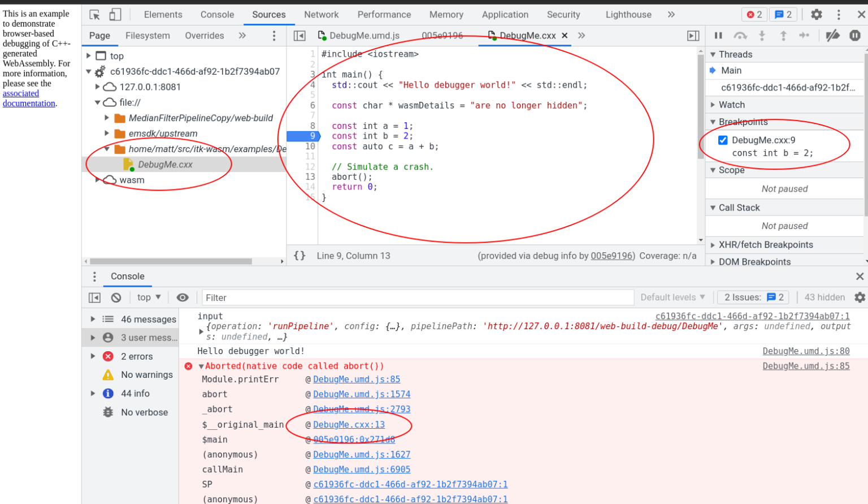The image size is (868, 504).
Task: Uncheck the DebugMe.cxx:9 breakpoint
Action: (x=723, y=140)
